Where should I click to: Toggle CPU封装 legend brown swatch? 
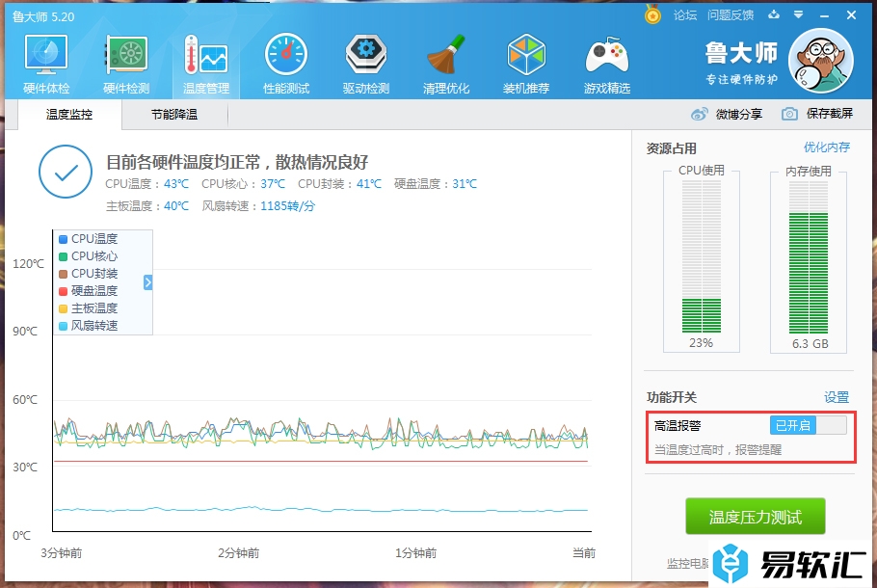click(64, 274)
